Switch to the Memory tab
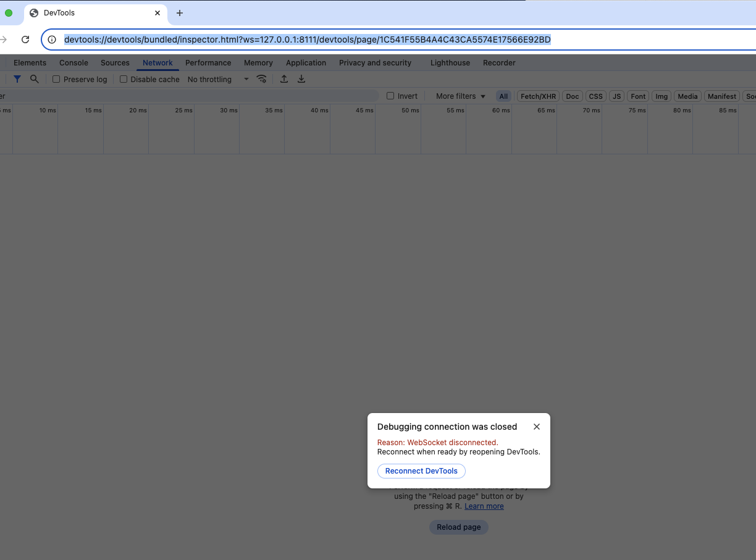 point(258,63)
